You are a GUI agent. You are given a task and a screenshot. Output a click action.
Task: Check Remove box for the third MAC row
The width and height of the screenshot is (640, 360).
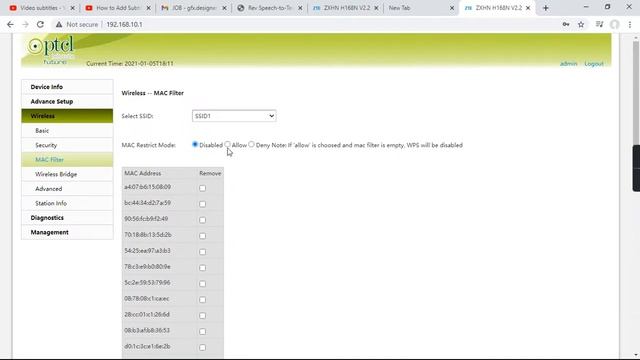coord(202,220)
